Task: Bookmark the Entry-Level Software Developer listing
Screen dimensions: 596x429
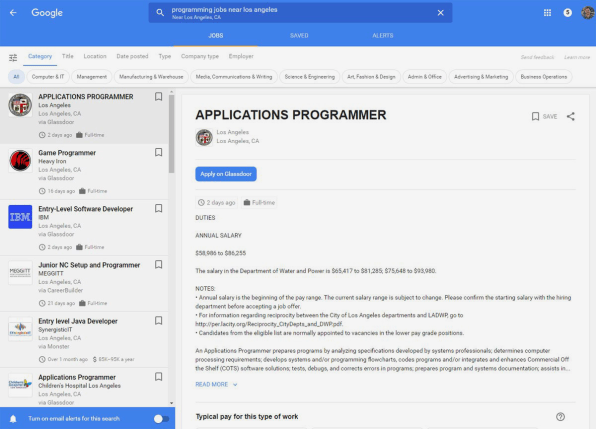Action: click(159, 208)
